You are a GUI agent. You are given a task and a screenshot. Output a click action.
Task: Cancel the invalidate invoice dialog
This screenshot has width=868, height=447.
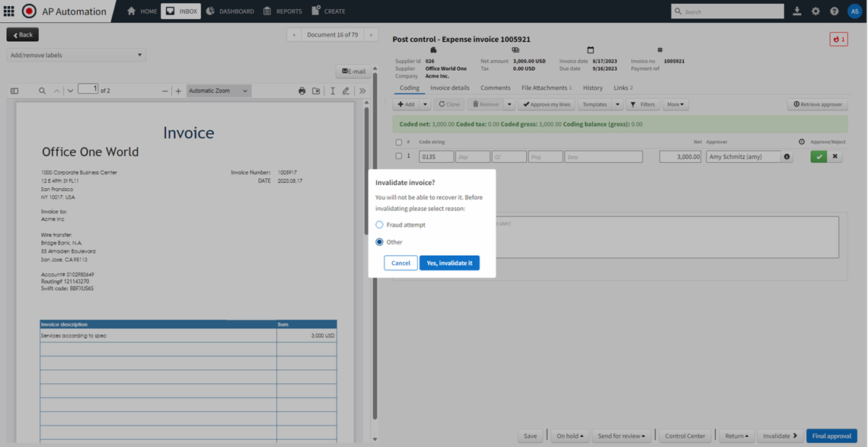(x=400, y=263)
